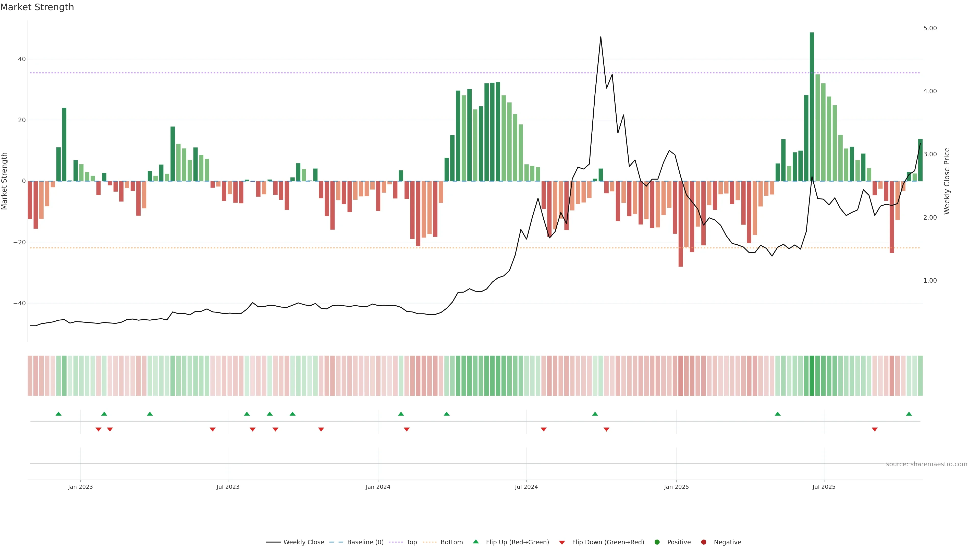Click the red Flip Down legend triangle
This screenshot has width=980, height=551.
pos(562,543)
